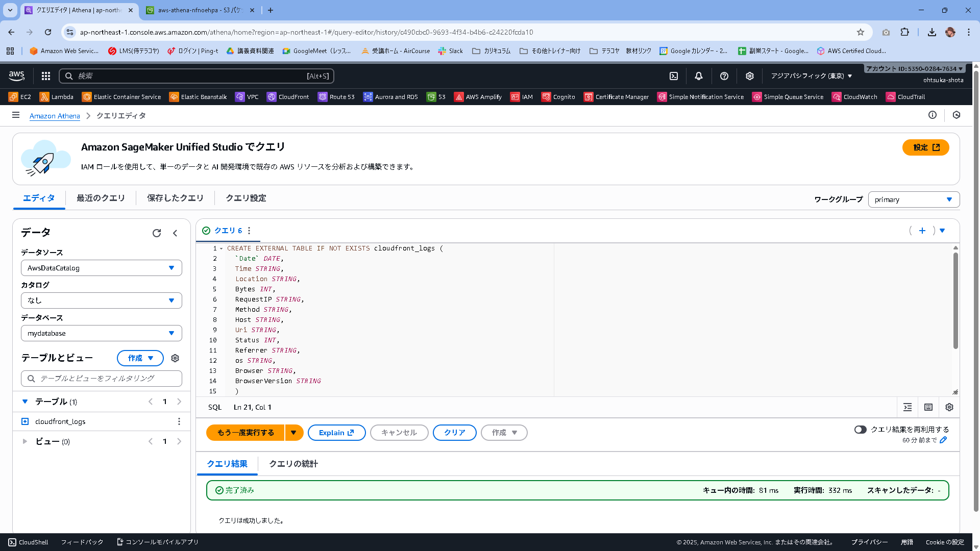Click the Explain button
The image size is (980, 551).
click(336, 433)
